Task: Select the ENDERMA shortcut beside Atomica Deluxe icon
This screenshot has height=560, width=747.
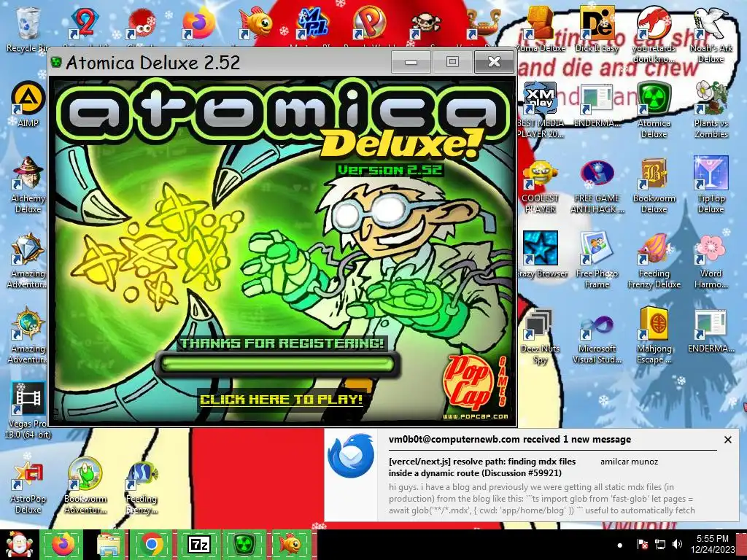Action: coord(597,104)
